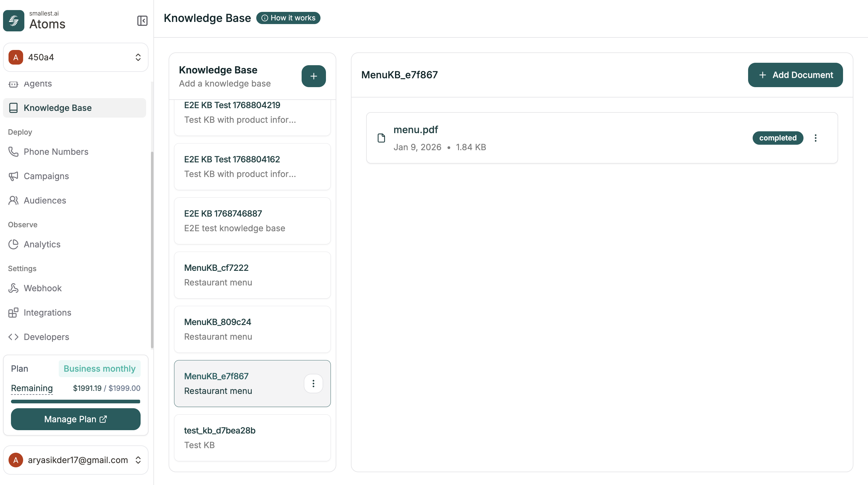Open Analytics via the pie chart icon
868x485 pixels.
(x=13, y=244)
